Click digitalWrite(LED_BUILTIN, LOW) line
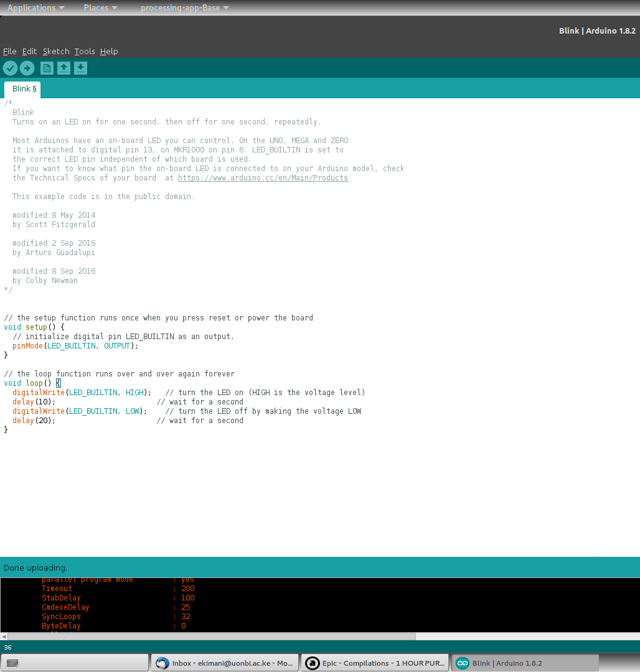Viewport: 640px width, 672px height. (80, 411)
